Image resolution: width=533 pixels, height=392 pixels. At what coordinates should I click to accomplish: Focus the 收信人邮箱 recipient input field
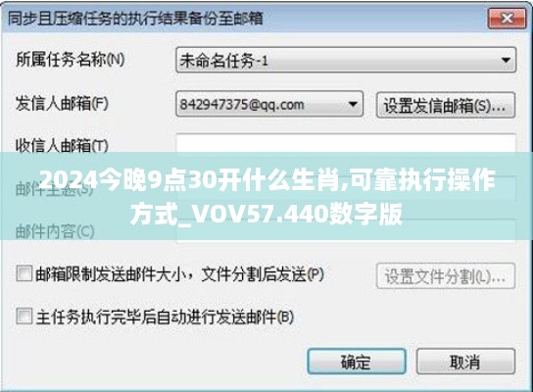346,145
